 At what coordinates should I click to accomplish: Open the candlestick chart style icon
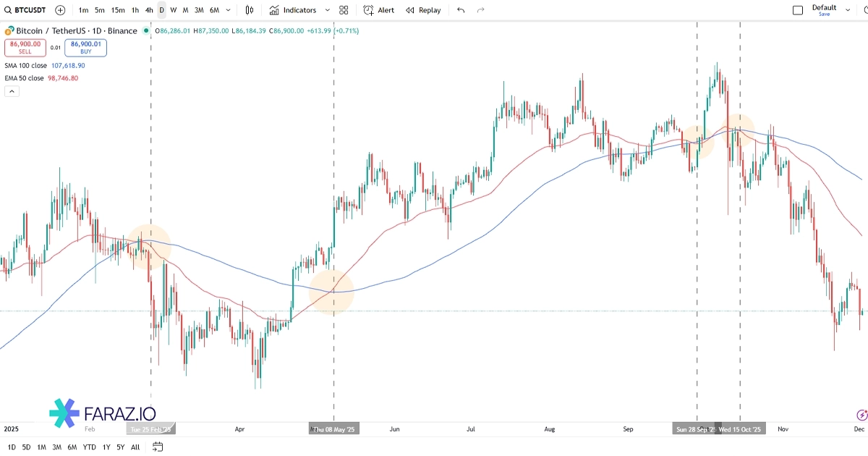[250, 10]
